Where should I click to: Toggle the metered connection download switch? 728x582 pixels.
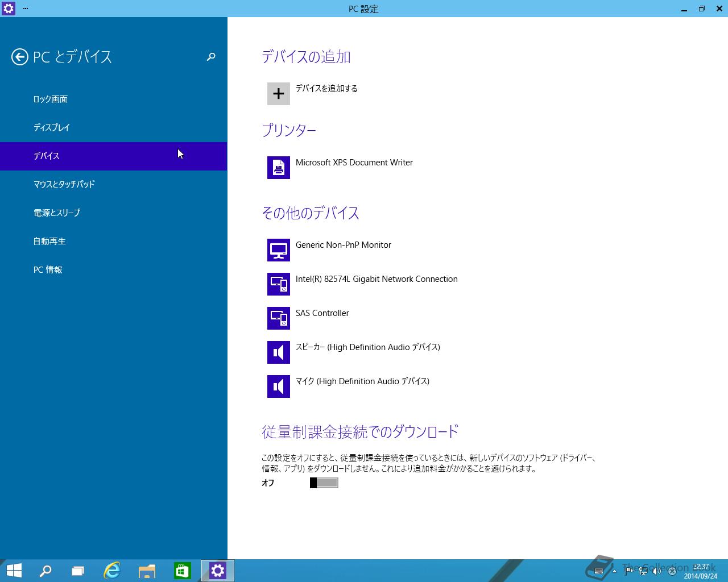point(324,483)
